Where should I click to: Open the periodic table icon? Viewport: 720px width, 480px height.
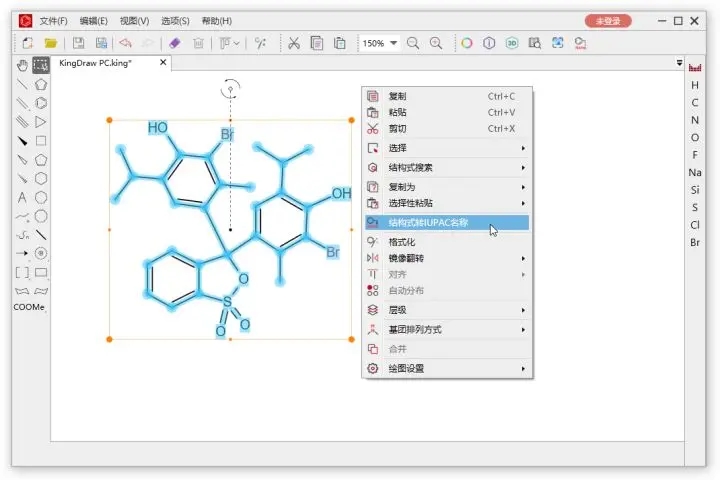coord(695,68)
